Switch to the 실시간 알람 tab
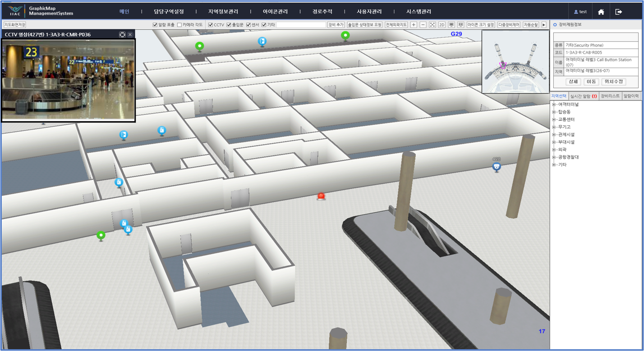644x351 pixels. [x=583, y=96]
